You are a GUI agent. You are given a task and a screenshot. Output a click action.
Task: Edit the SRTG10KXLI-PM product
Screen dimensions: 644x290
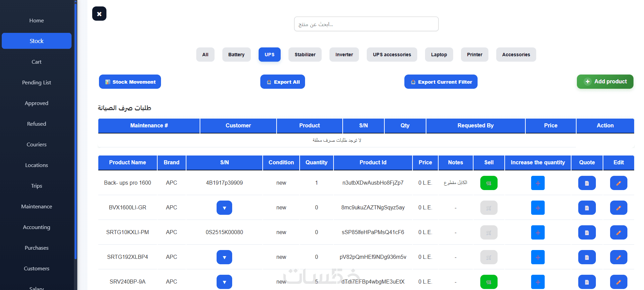click(619, 232)
